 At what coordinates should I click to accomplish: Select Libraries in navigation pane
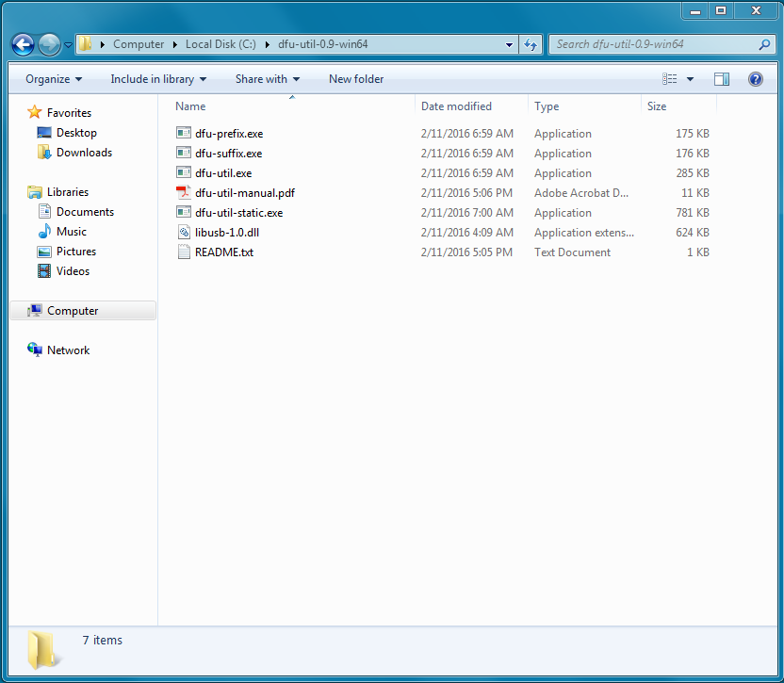click(x=68, y=192)
